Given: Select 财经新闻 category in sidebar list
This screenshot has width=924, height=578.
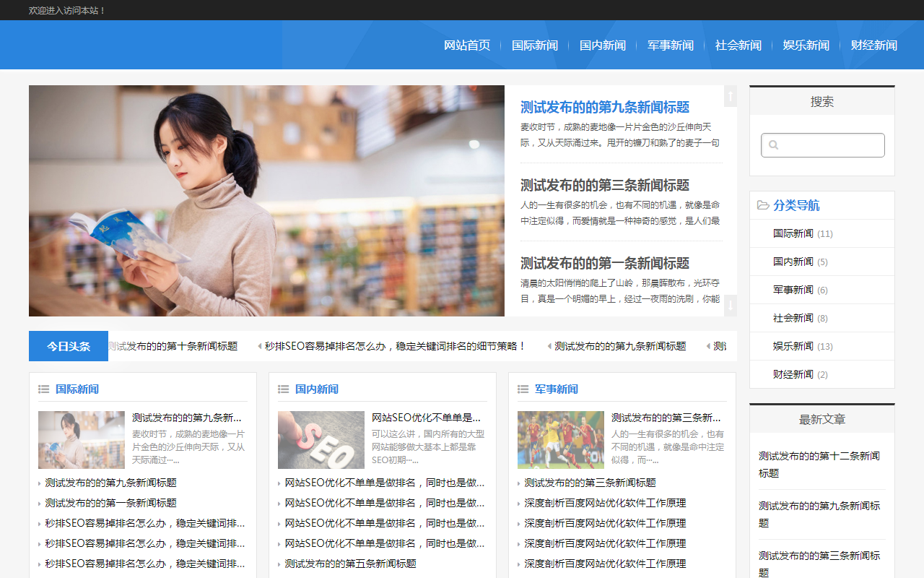Looking at the screenshot, I should click(793, 374).
